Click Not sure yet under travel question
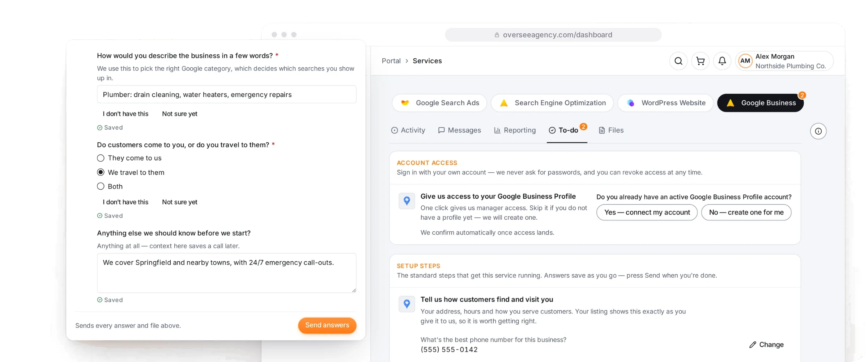 [x=180, y=202]
